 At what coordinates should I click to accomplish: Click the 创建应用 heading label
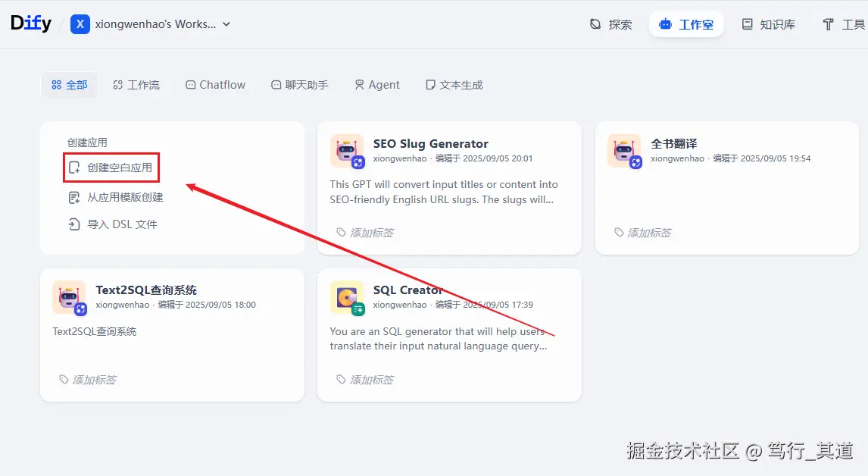pyautogui.click(x=87, y=142)
